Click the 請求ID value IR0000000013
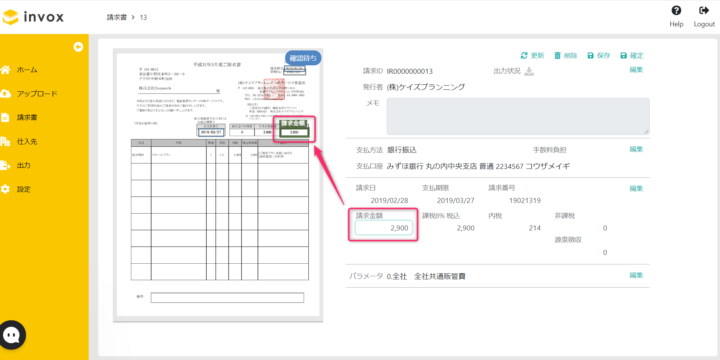 tap(410, 71)
